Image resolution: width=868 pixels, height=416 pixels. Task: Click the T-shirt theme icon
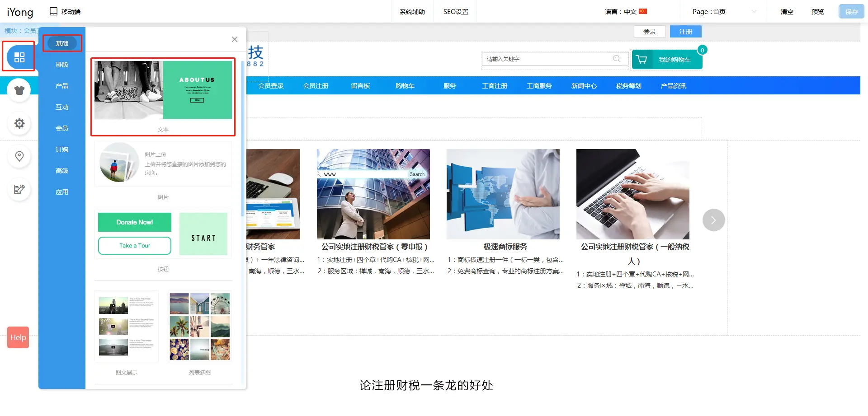click(x=19, y=90)
